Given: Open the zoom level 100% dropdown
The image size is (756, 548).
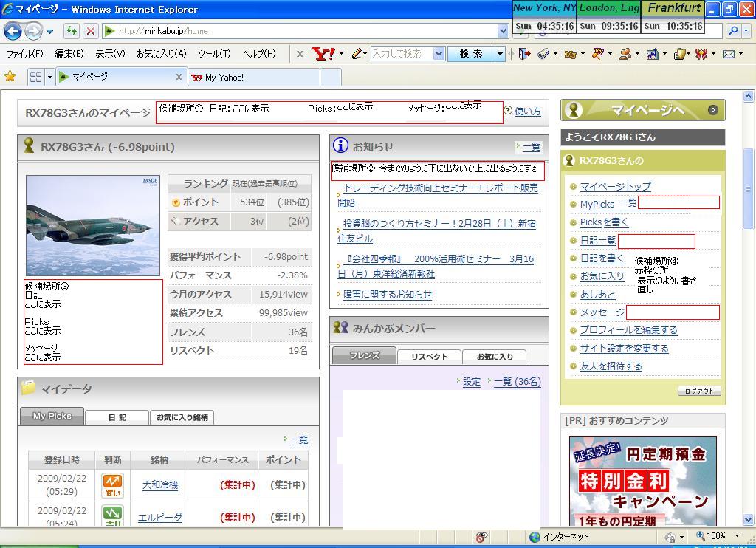Looking at the screenshot, I should pos(736,536).
